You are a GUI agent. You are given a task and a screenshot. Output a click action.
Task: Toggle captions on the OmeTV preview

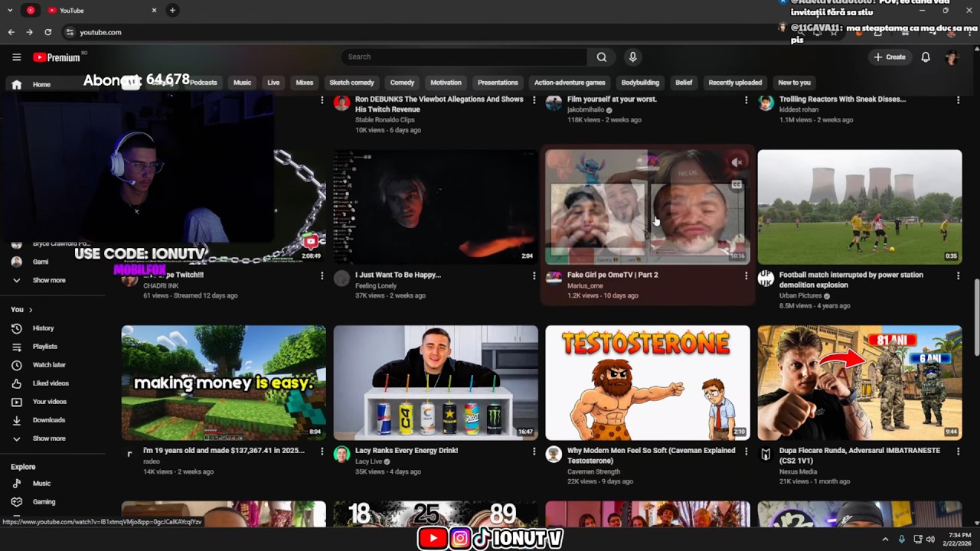pyautogui.click(x=737, y=184)
